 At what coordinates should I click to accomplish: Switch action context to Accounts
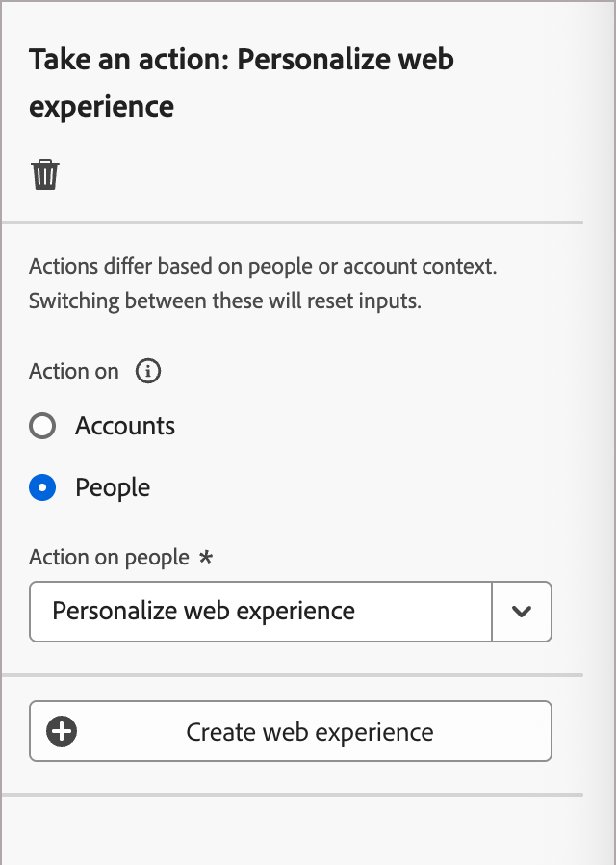[42, 426]
